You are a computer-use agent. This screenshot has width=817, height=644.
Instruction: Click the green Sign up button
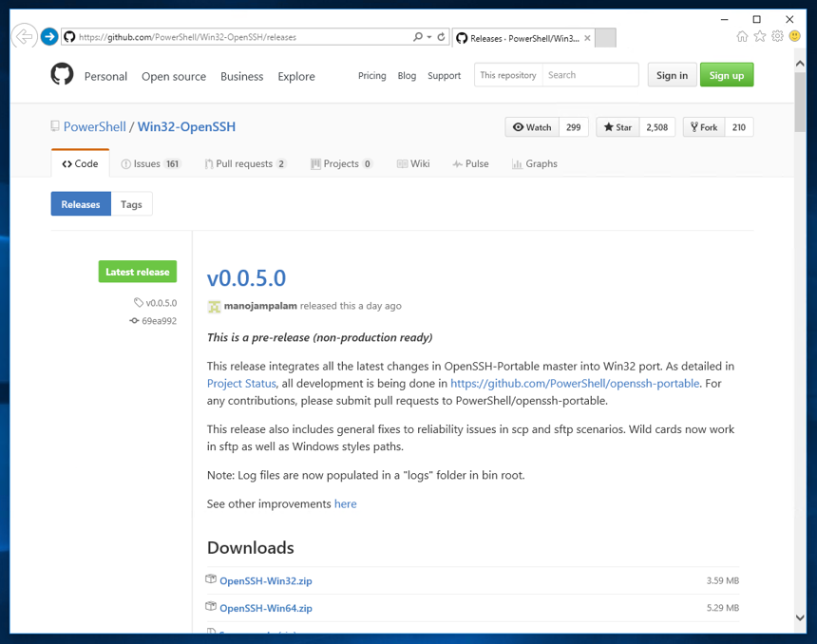[727, 75]
